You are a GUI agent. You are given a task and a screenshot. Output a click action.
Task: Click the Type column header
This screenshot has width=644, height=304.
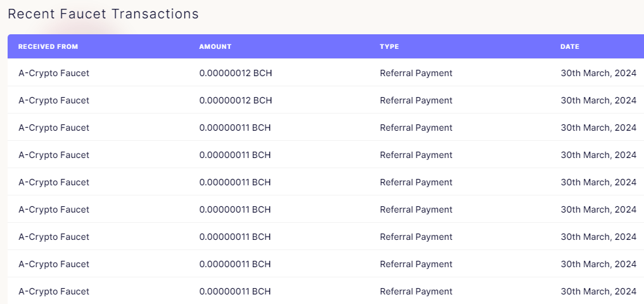tap(389, 46)
